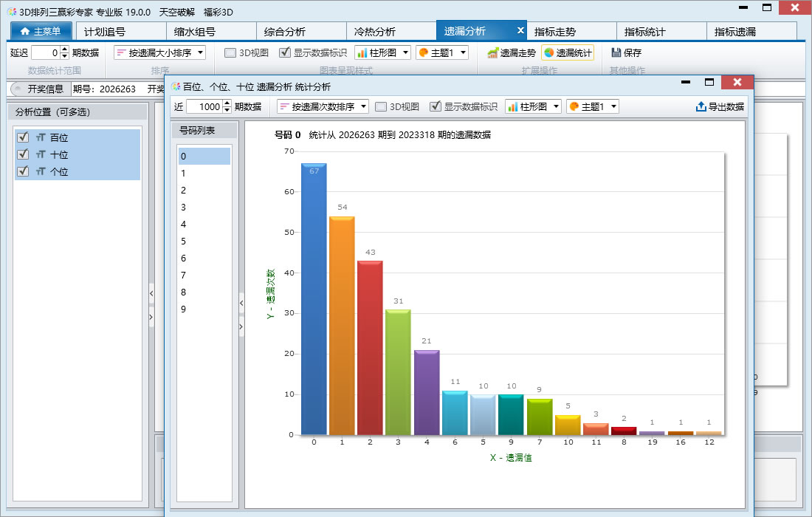Click the 主题1 palette icon in main toolbar
Image resolution: width=812 pixels, height=517 pixels.
tap(424, 53)
